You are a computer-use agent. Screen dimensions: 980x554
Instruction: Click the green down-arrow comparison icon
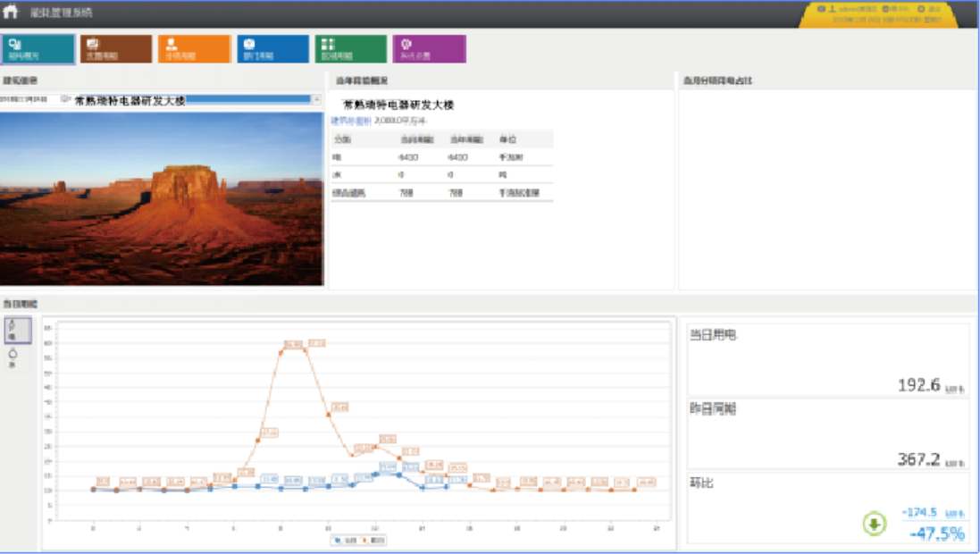point(874,524)
